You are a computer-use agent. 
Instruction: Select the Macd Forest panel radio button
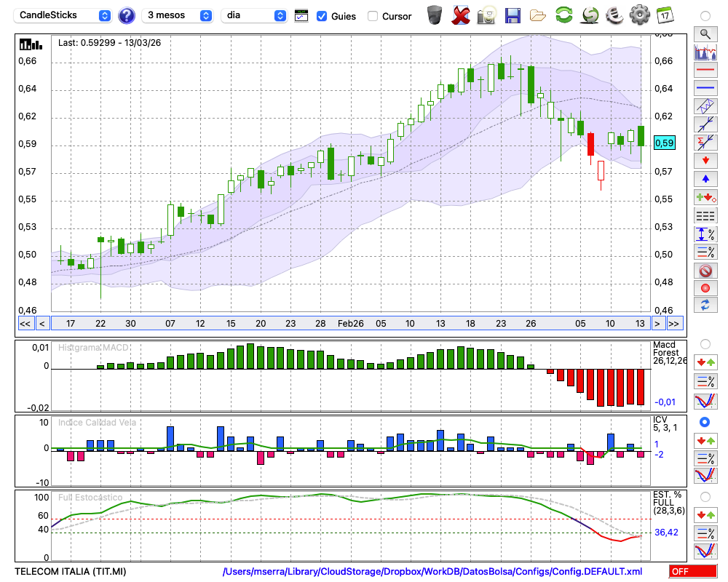pos(705,343)
